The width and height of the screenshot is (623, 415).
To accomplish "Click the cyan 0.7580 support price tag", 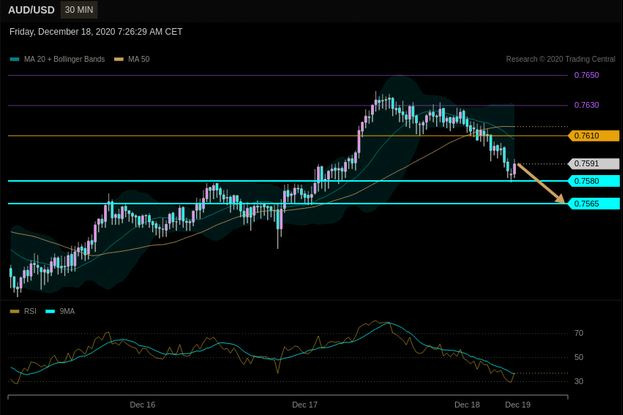I will tap(594, 181).
